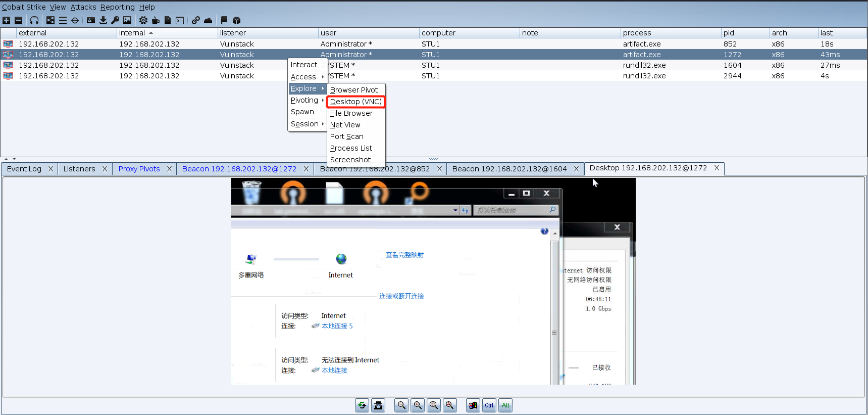The width and height of the screenshot is (868, 415).
Task: Click the 连接或断开连接 link in remote desktop
Action: [401, 296]
